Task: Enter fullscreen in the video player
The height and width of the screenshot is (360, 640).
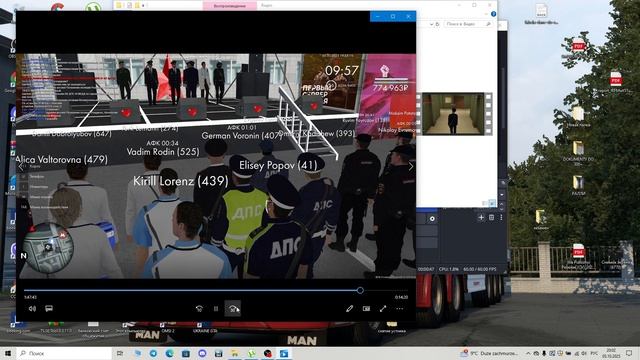Action: [x=383, y=309]
